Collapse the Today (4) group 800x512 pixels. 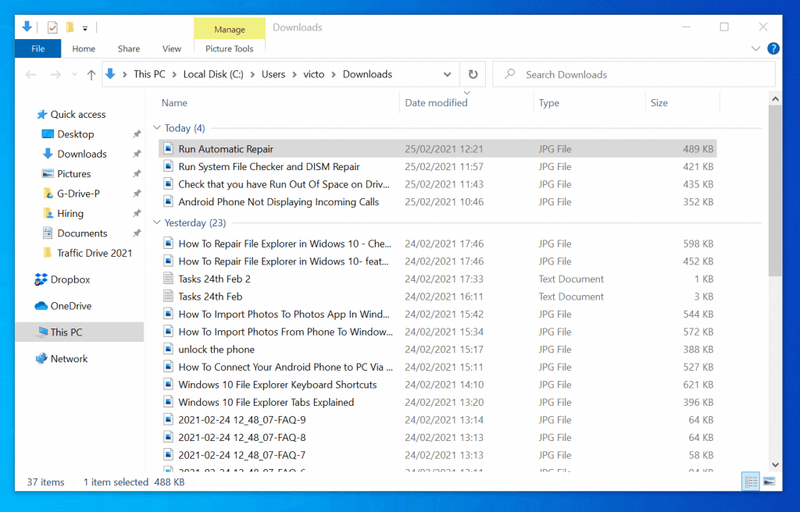tap(157, 127)
